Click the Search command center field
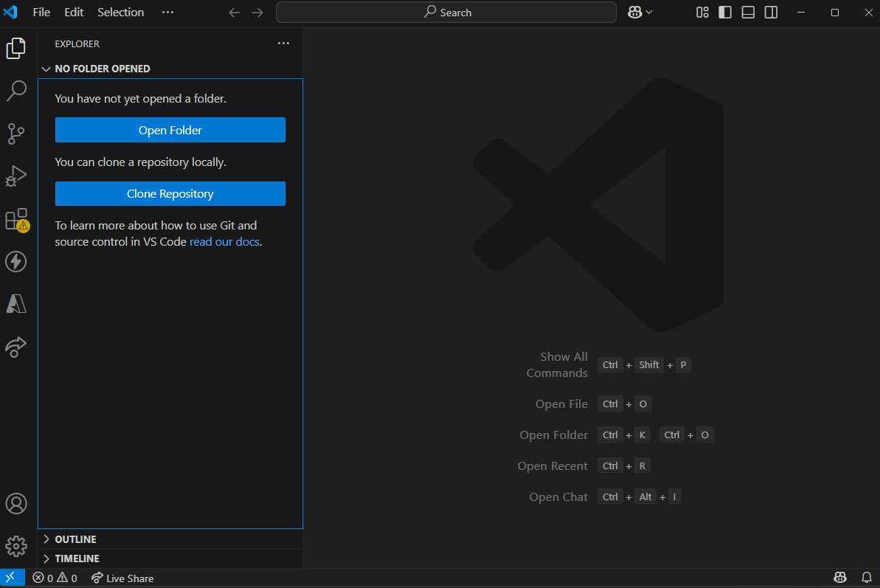This screenshot has height=588, width=880. pos(446,13)
